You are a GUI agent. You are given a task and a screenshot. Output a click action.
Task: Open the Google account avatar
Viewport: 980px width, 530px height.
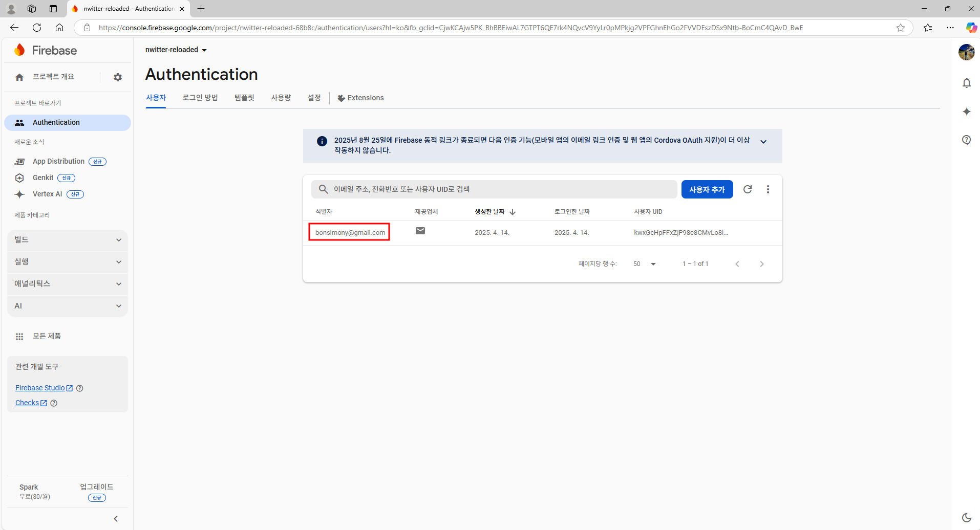click(x=967, y=52)
